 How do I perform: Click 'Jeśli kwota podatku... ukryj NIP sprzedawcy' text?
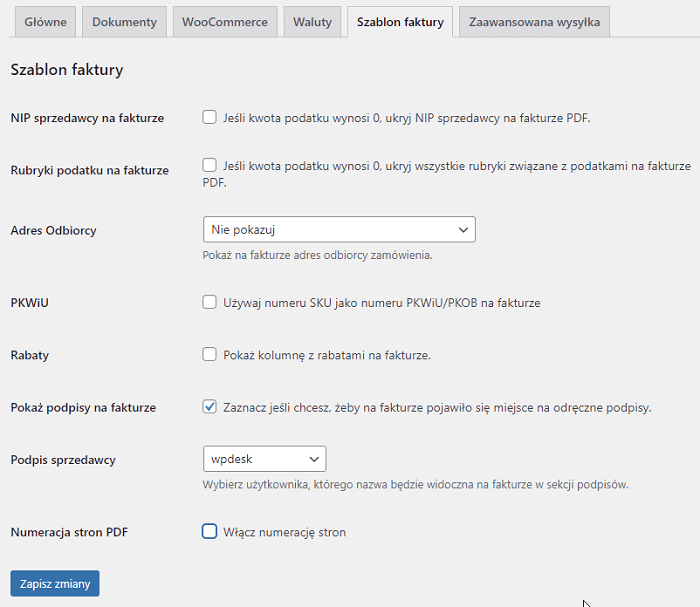[x=407, y=118]
